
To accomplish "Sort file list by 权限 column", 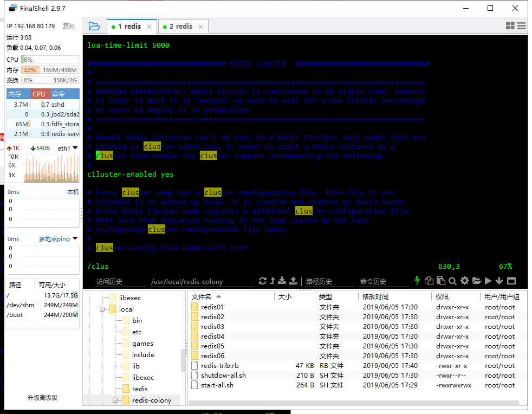I will pos(455,296).
